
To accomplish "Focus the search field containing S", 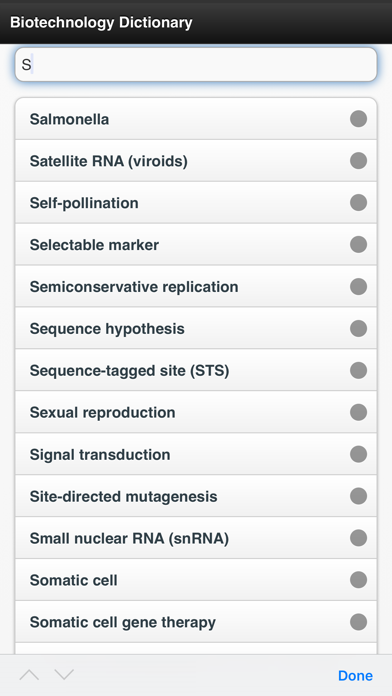I will (196, 65).
